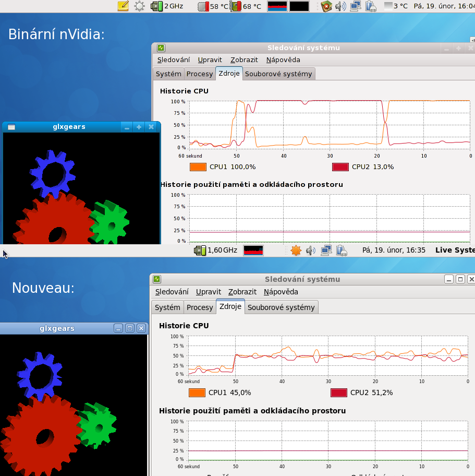
Task: Click red CPU2 color swatch showing 51,2%
Action: (339, 393)
